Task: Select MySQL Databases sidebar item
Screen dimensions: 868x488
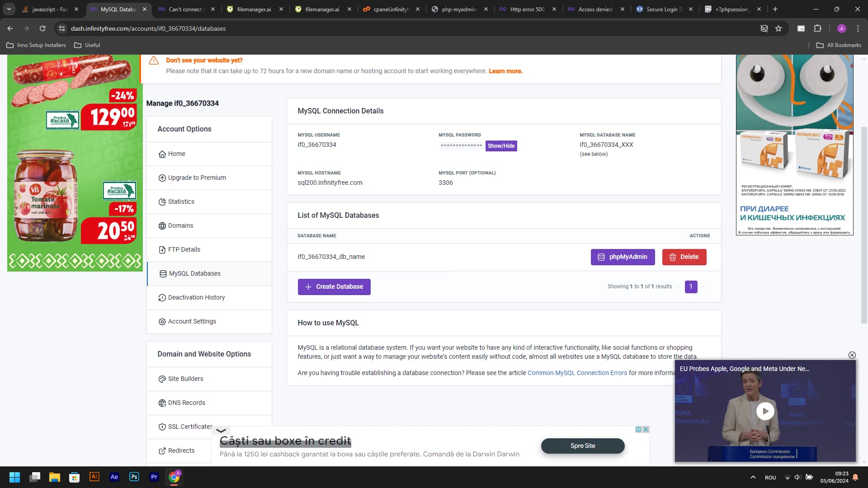Action: tap(209, 273)
